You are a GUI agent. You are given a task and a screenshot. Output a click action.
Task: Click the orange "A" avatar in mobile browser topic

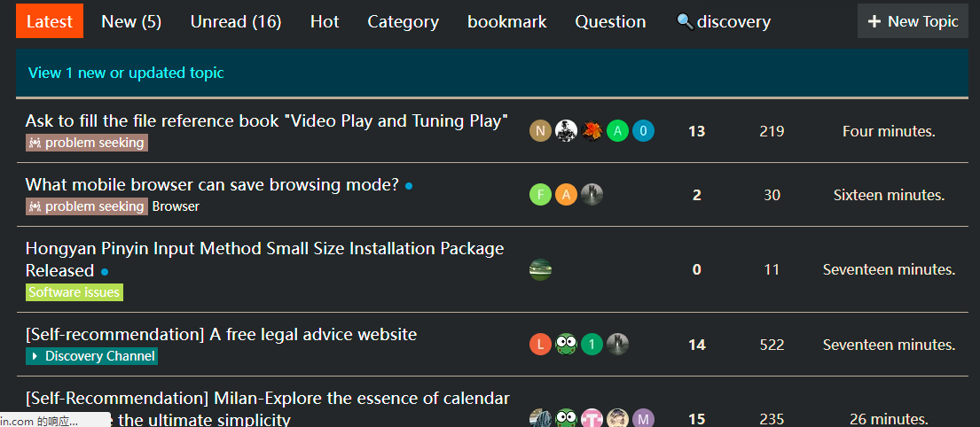(566, 195)
